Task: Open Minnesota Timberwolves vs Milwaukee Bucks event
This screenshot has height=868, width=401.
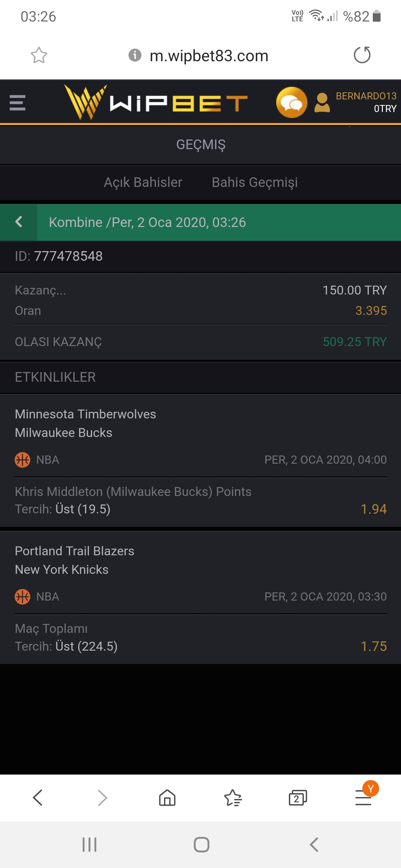Action: [200, 423]
